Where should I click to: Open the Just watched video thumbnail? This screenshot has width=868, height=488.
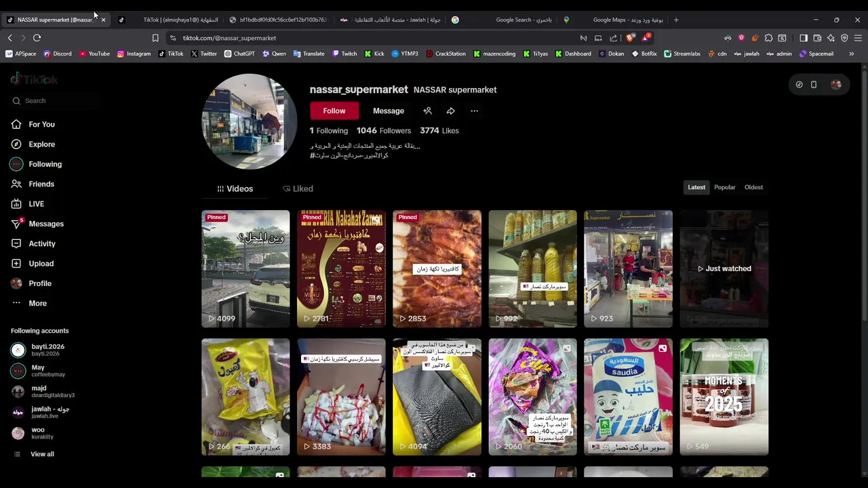pyautogui.click(x=724, y=268)
